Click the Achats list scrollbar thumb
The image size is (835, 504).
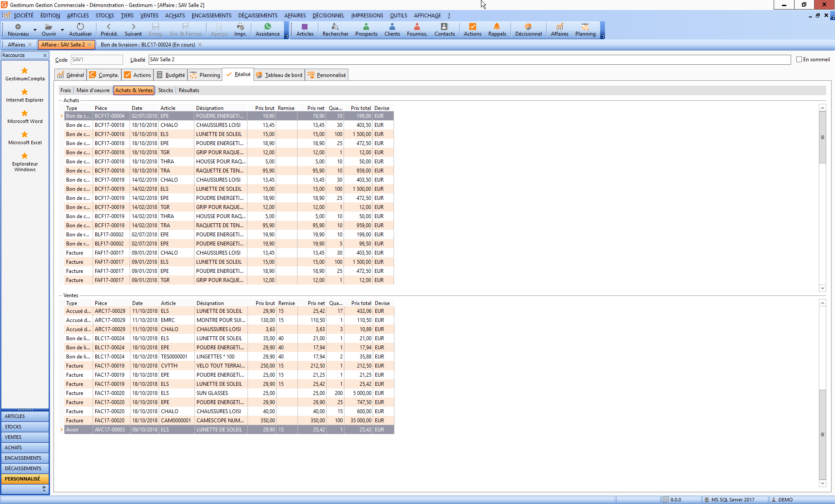(822, 137)
